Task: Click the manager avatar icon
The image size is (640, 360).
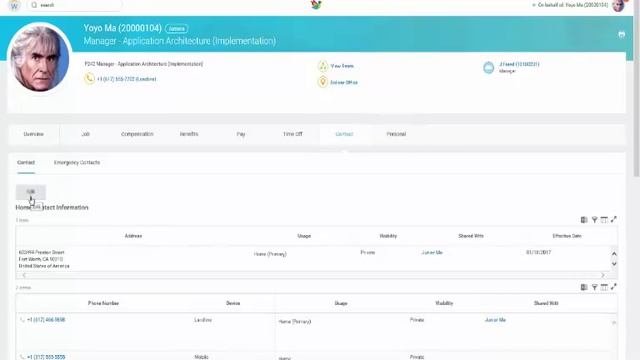Action: [489, 68]
